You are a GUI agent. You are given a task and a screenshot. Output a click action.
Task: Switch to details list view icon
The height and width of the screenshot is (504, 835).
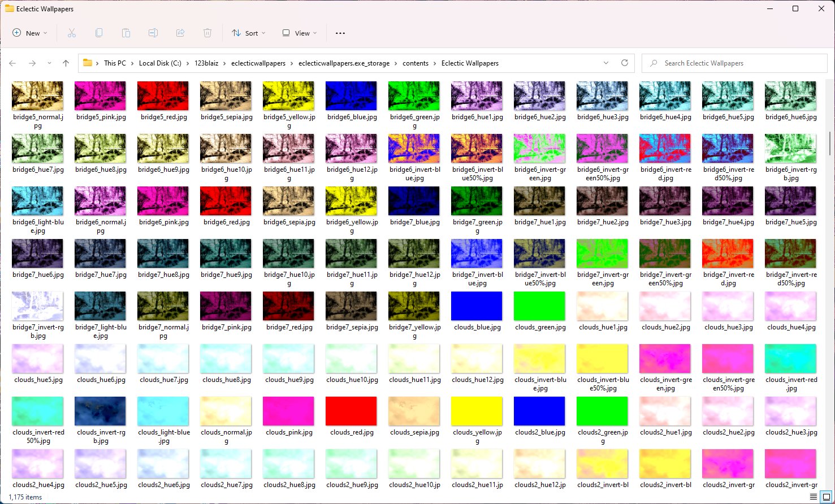814,497
